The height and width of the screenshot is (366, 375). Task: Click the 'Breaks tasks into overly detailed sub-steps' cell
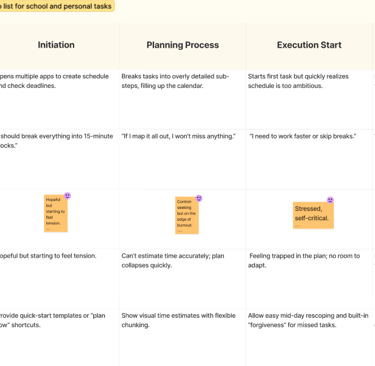click(x=183, y=99)
